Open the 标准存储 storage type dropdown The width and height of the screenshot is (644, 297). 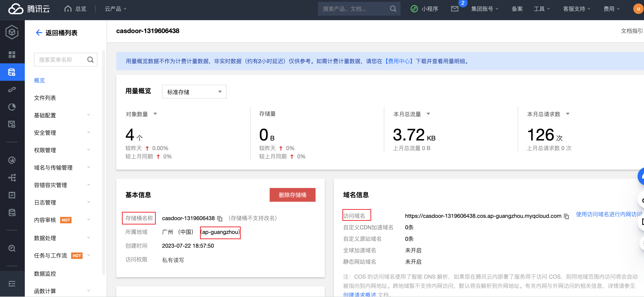(194, 92)
